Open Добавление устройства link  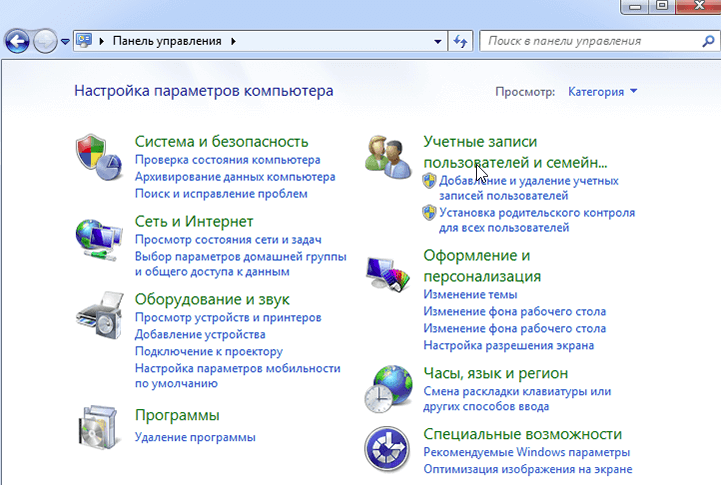[200, 335]
